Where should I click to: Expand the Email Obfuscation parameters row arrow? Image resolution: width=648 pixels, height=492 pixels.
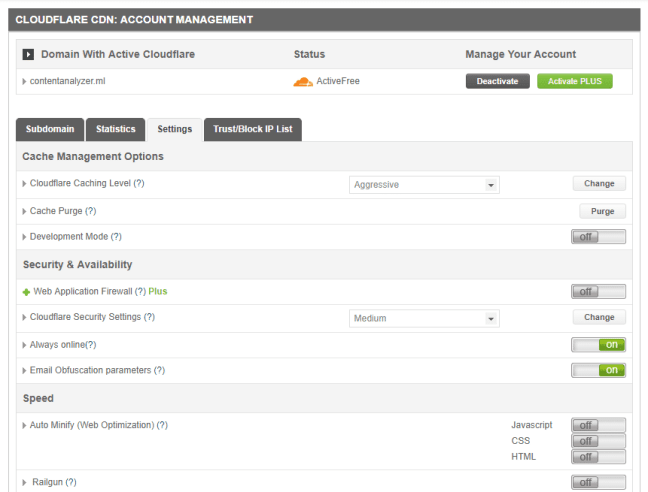point(24,371)
